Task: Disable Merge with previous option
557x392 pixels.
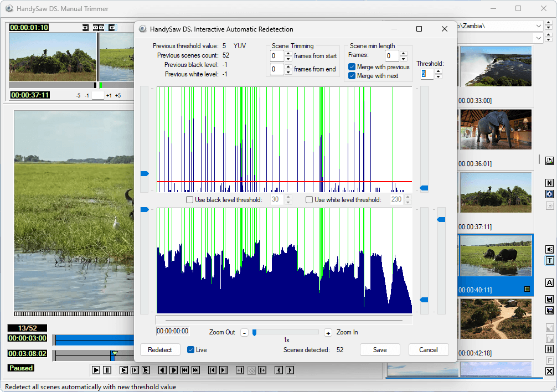Action: pyautogui.click(x=352, y=67)
